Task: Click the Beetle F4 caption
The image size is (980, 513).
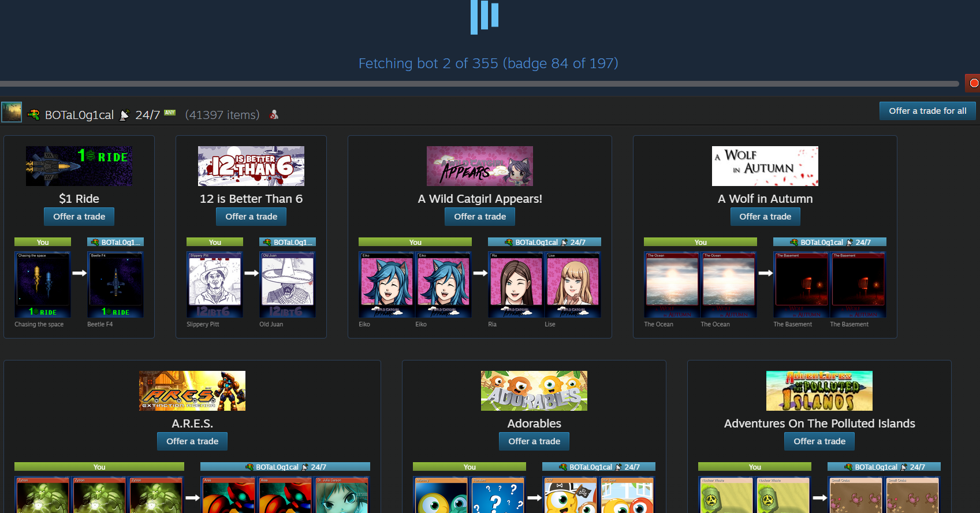Action: click(x=100, y=324)
